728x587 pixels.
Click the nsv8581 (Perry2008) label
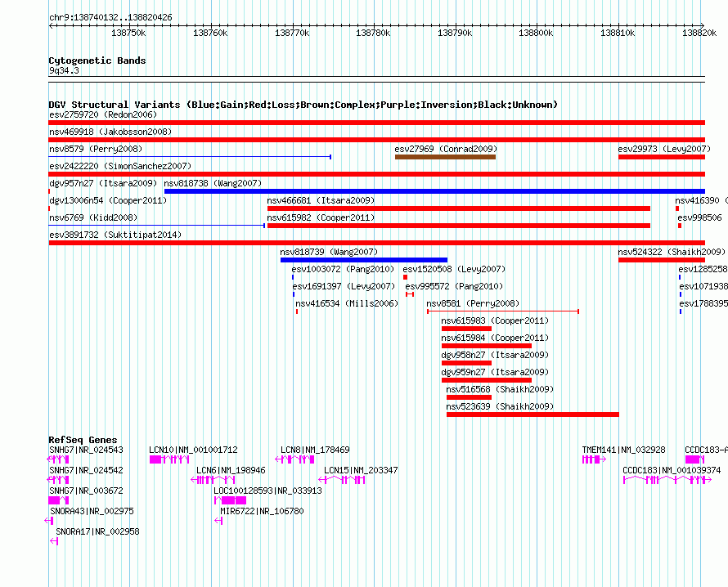[473, 303]
